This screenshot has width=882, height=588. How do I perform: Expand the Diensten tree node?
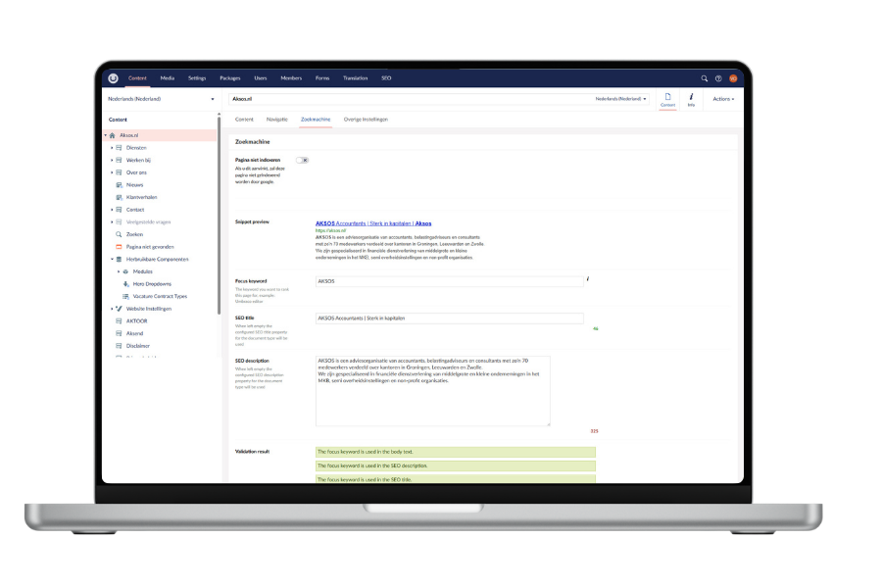point(110,148)
